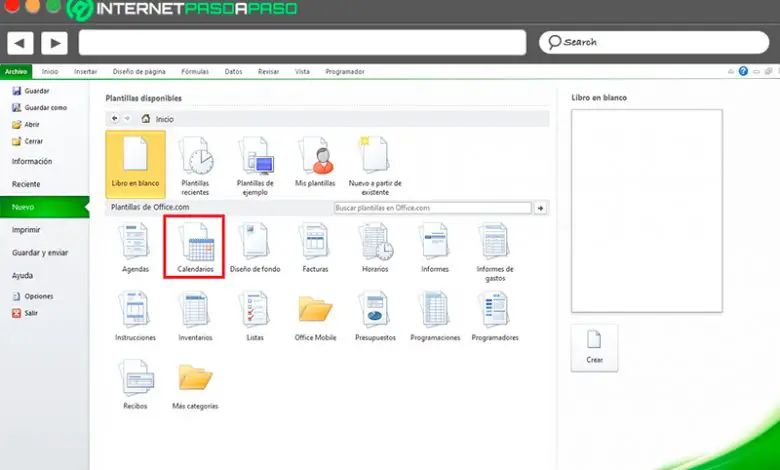Switch to the Revisar ribbon tab

pyautogui.click(x=269, y=72)
